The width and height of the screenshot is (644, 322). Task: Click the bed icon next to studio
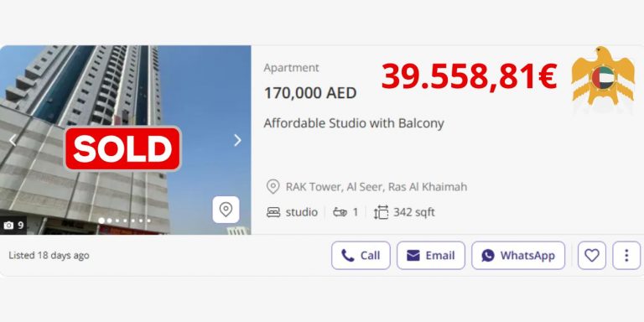273,212
